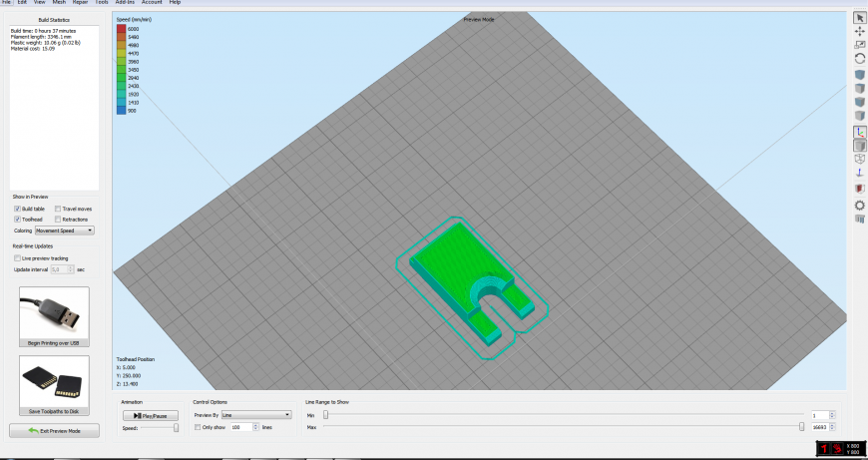The height and width of the screenshot is (460, 868).
Task: Toggle the point normals icon
Action: (x=860, y=173)
